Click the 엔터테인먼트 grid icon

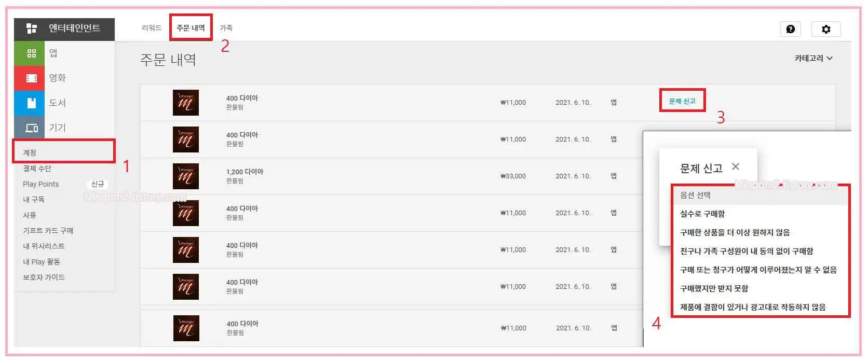pos(32,29)
